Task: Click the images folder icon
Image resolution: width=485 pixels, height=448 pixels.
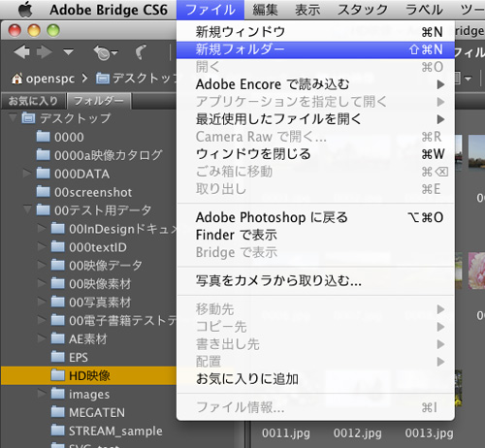Action: [x=58, y=394]
